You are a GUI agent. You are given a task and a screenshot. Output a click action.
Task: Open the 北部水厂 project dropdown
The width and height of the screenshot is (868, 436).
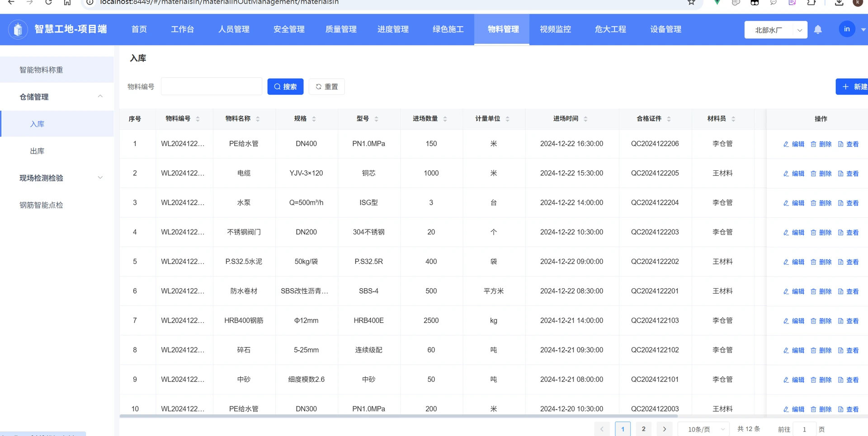(x=776, y=30)
